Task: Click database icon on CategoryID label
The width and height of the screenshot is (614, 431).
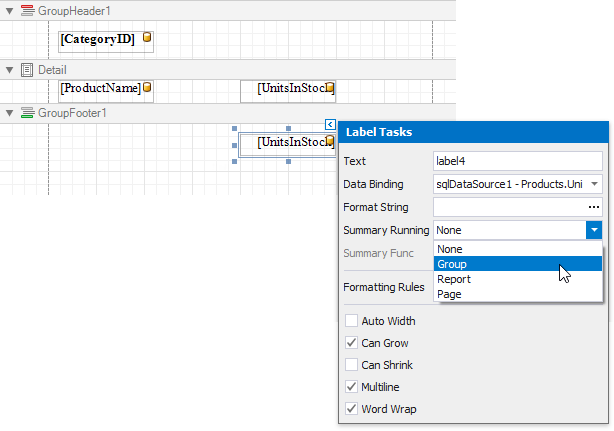Action: (147, 39)
